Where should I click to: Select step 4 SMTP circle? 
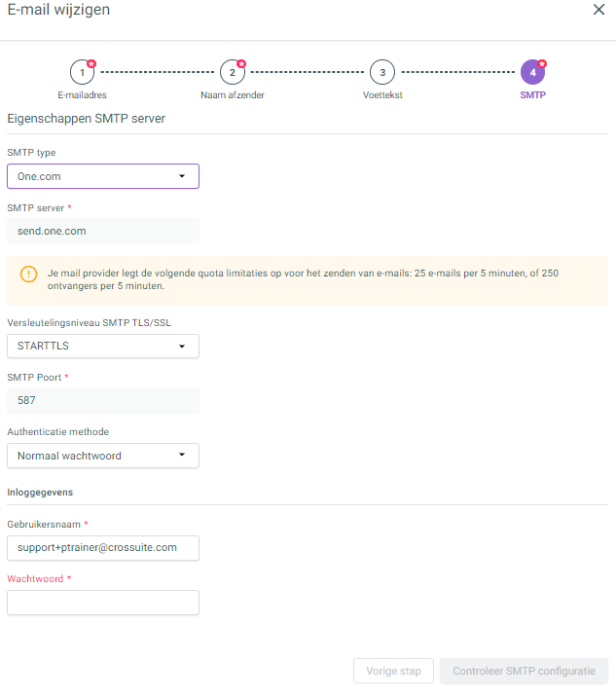tap(532, 72)
